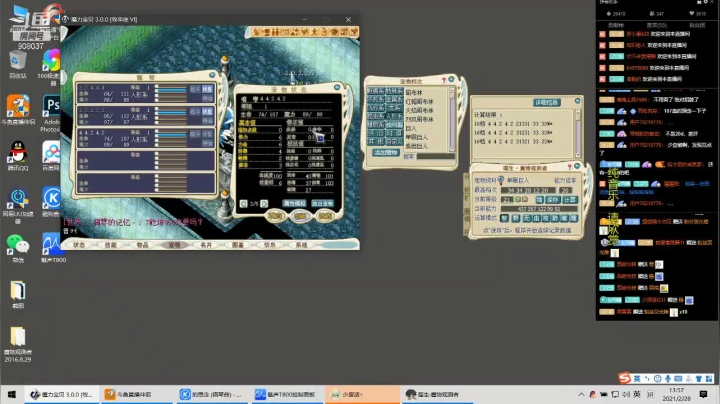The height and width of the screenshot is (404, 720).
Task: Open 360 browser desktop shortcut
Action: pyautogui.click(x=52, y=67)
